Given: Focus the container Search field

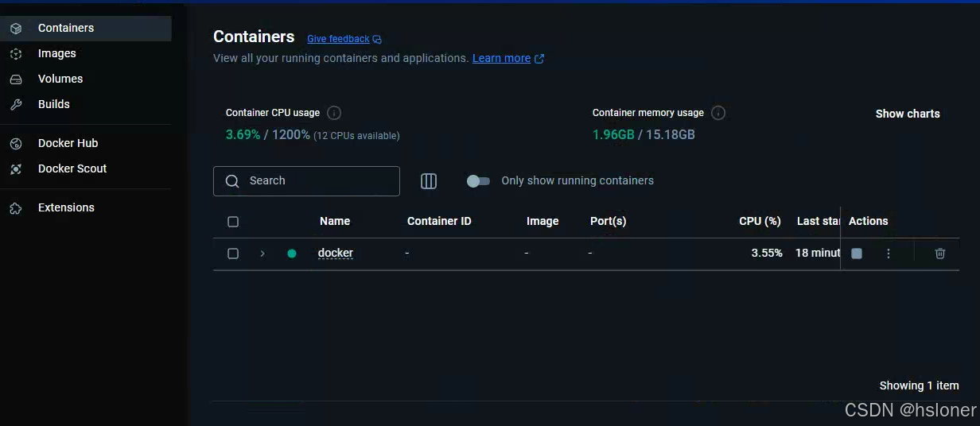Looking at the screenshot, I should click(306, 181).
